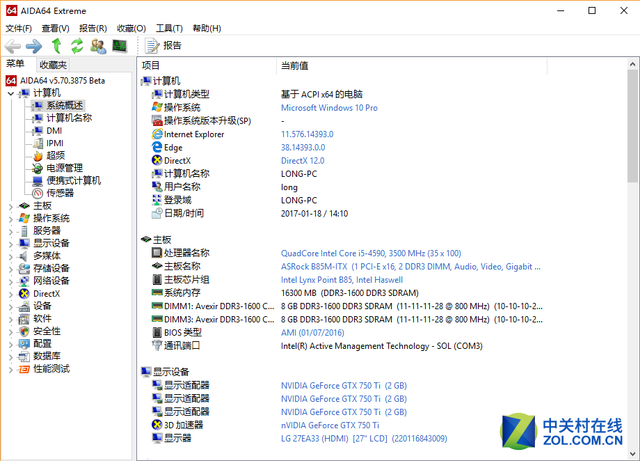This screenshot has width=640, height=461.
Task: Open the 收藏(O) menu
Action: [x=131, y=28]
